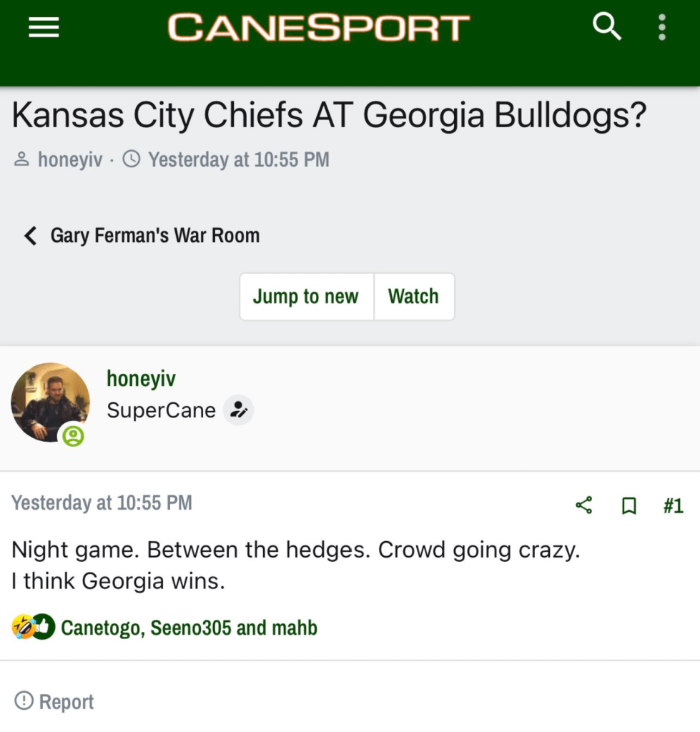Click the laughing and like reaction icons
Image resolution: width=700 pixels, height=732 pixels.
pos(34,627)
